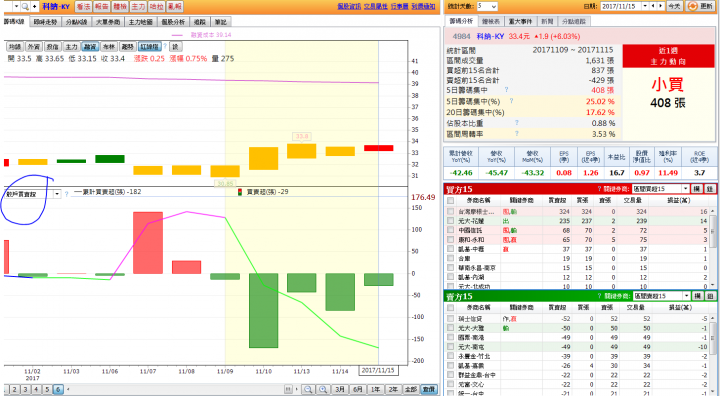The image size is (720, 396).
Task: Click help icon next to 佔股本比重
Action: coord(517,123)
